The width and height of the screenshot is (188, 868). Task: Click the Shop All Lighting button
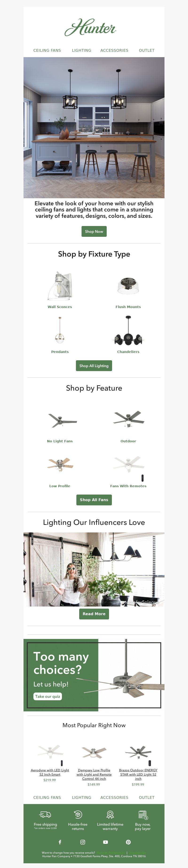pyautogui.click(x=94, y=366)
